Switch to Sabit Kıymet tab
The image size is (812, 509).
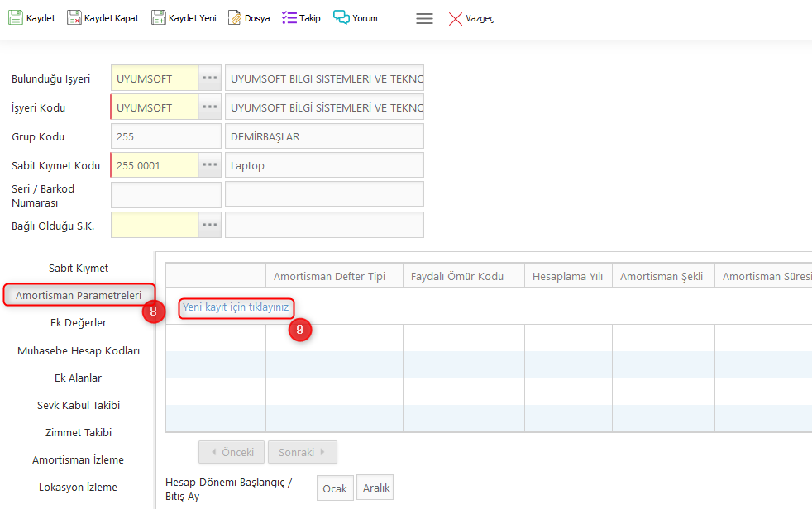click(79, 269)
